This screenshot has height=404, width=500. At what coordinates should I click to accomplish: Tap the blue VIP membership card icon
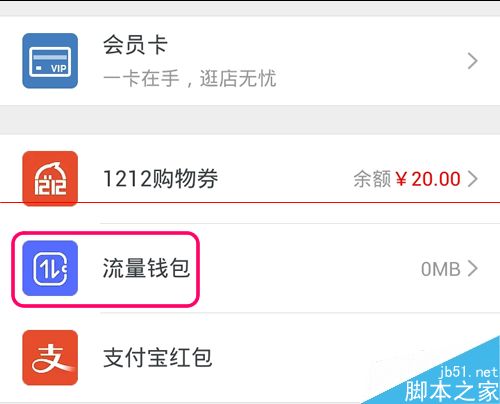(x=50, y=61)
